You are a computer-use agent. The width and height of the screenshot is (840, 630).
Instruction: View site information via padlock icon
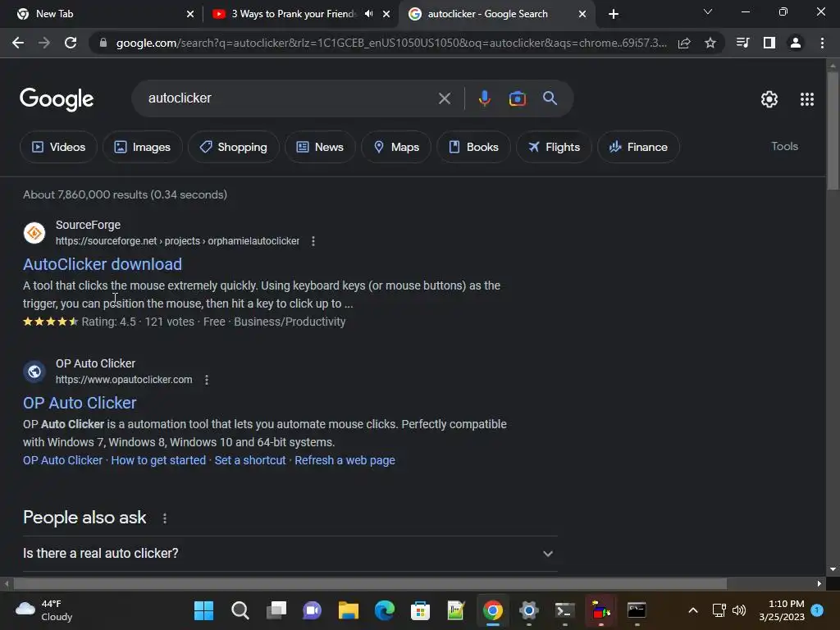point(103,43)
